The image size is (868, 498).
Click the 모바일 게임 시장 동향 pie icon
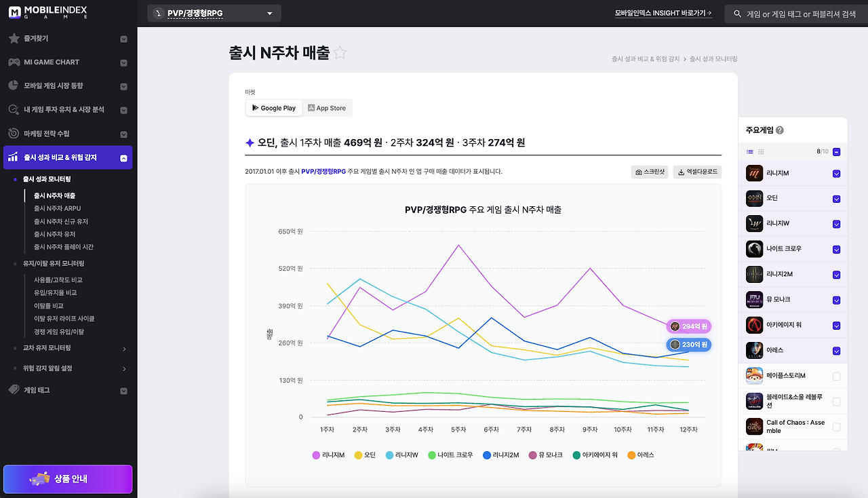(x=14, y=86)
